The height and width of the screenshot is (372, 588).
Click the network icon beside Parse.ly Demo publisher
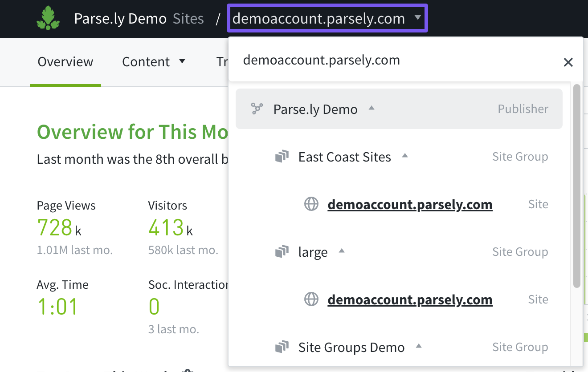point(257,109)
